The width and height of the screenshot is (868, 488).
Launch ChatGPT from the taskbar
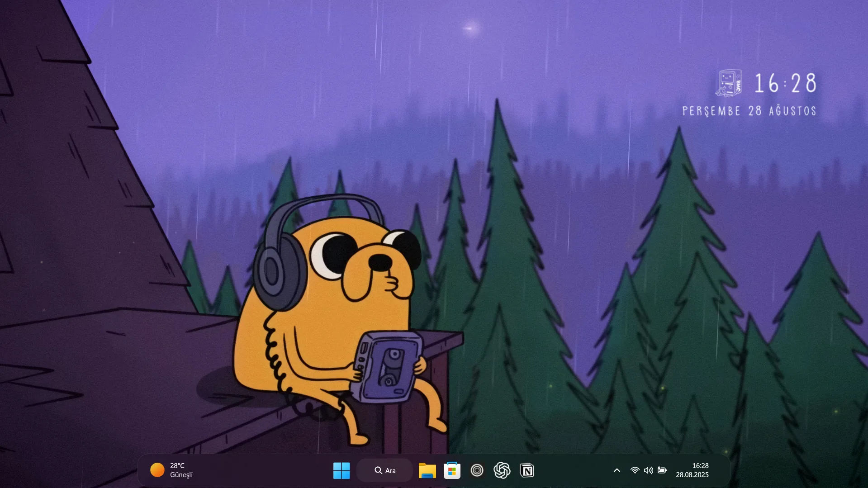click(x=502, y=470)
